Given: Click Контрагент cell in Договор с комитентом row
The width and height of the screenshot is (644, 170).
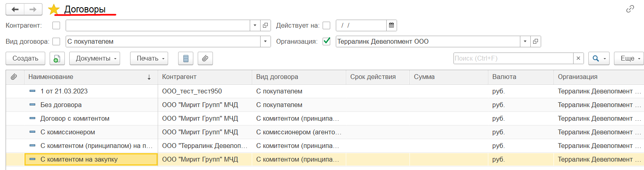Looking at the screenshot, I should pyautogui.click(x=205, y=118).
